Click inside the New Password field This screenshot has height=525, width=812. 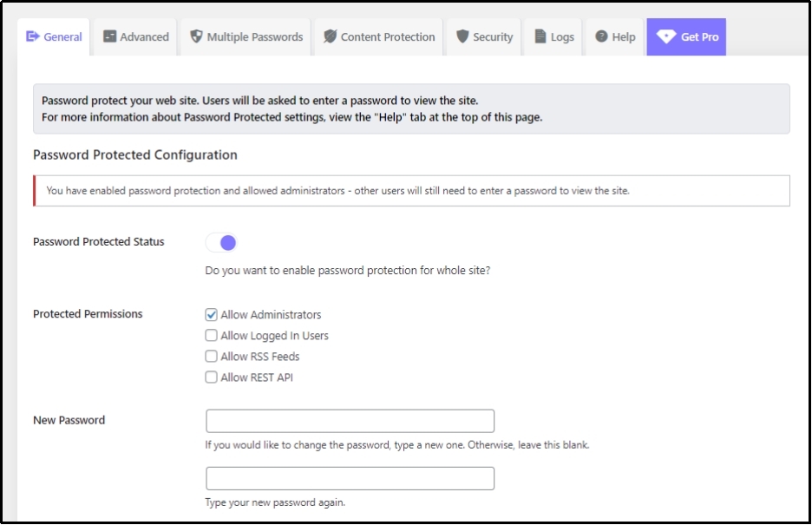pyautogui.click(x=350, y=420)
